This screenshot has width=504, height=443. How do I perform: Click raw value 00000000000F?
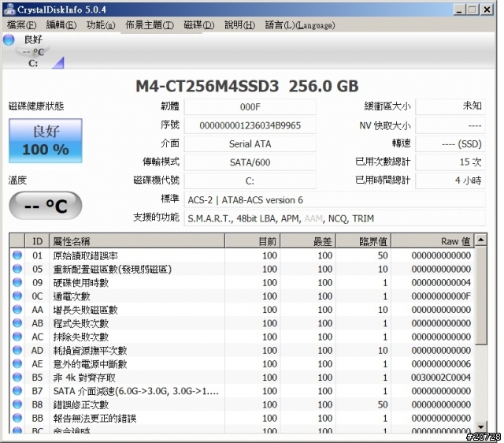441,296
